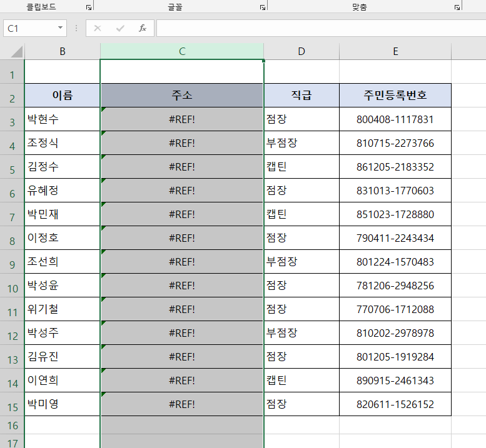
Task: Click the 캡틴 cell in row 5
Action: [301, 167]
